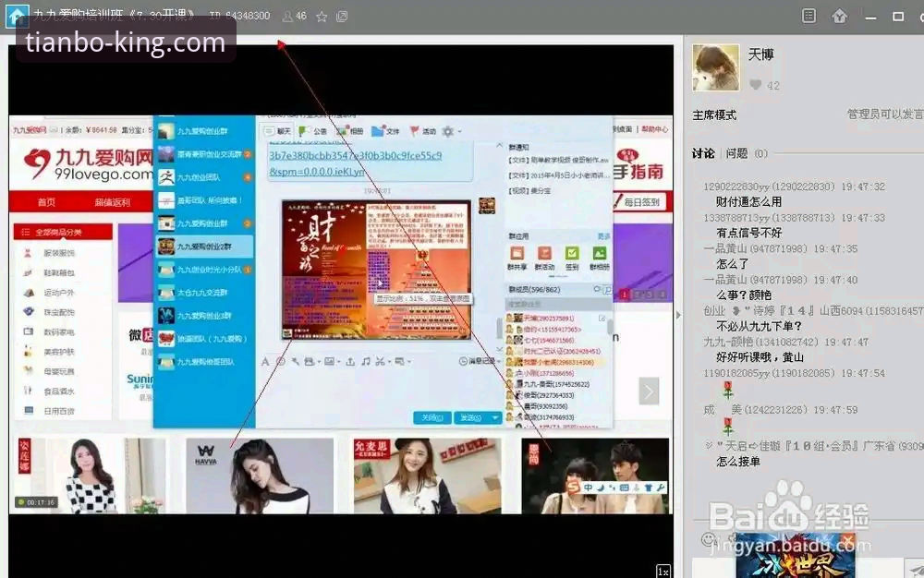
Task: Select the 九九爱购创业2群 group in the list
Action: click(x=204, y=247)
